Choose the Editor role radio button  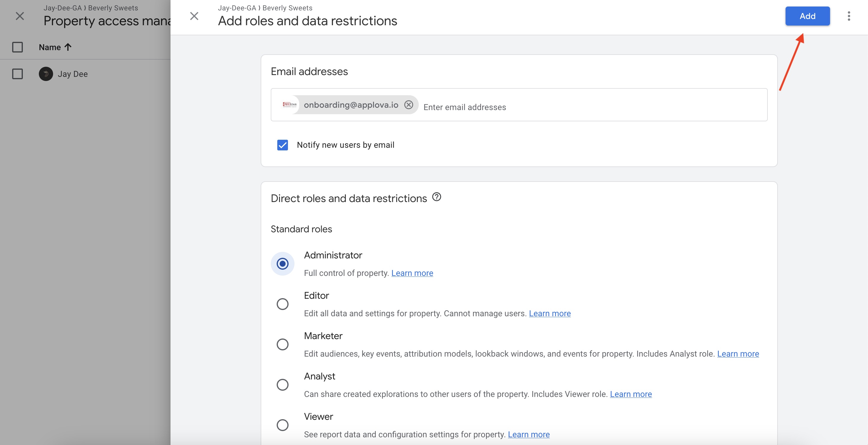tap(282, 304)
